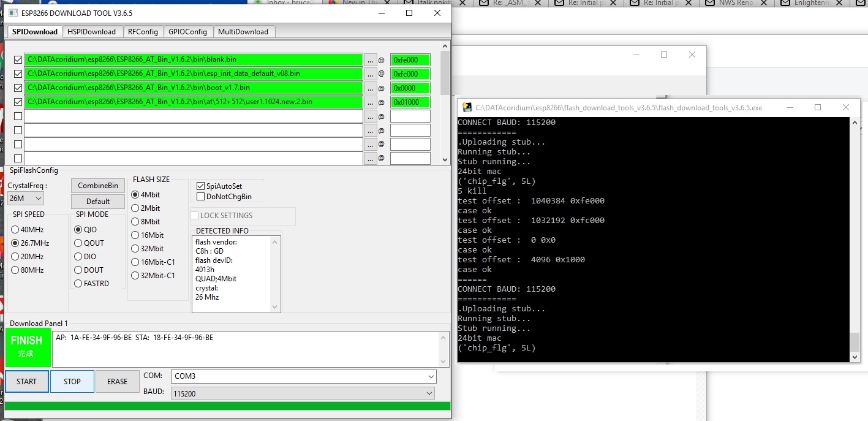Click the console window vertical scrollbar thumb
The image size is (868, 421).
tap(855, 342)
